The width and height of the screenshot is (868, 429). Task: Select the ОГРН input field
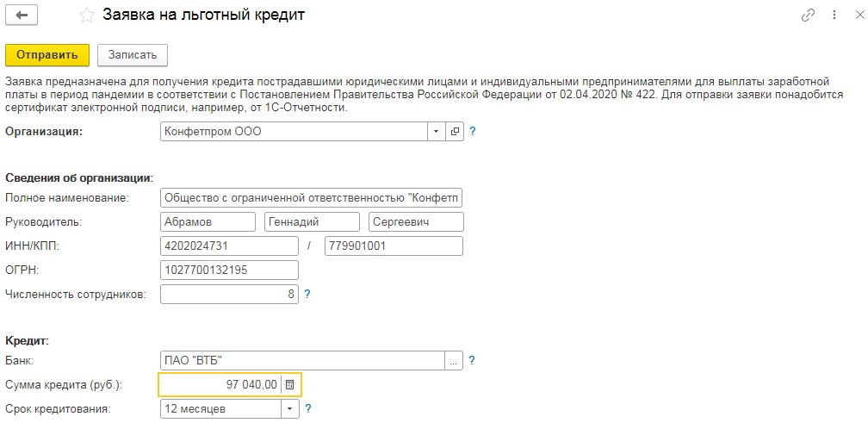[x=229, y=270]
